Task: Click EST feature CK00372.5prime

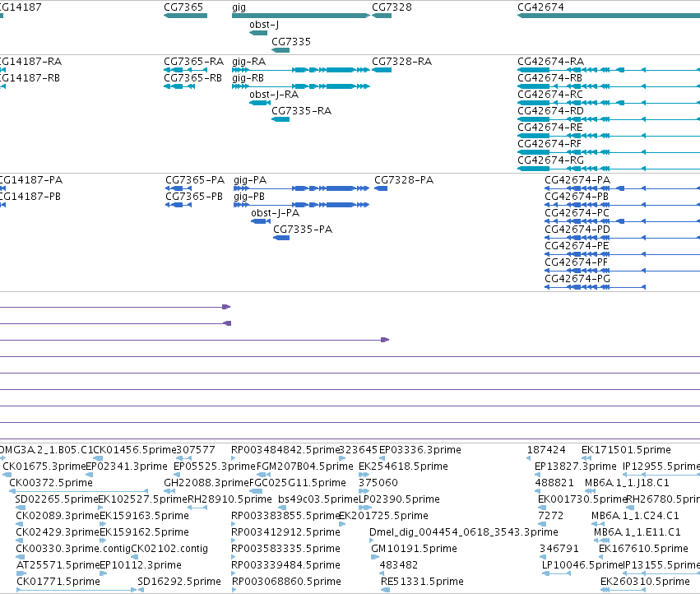Action: tap(79, 491)
